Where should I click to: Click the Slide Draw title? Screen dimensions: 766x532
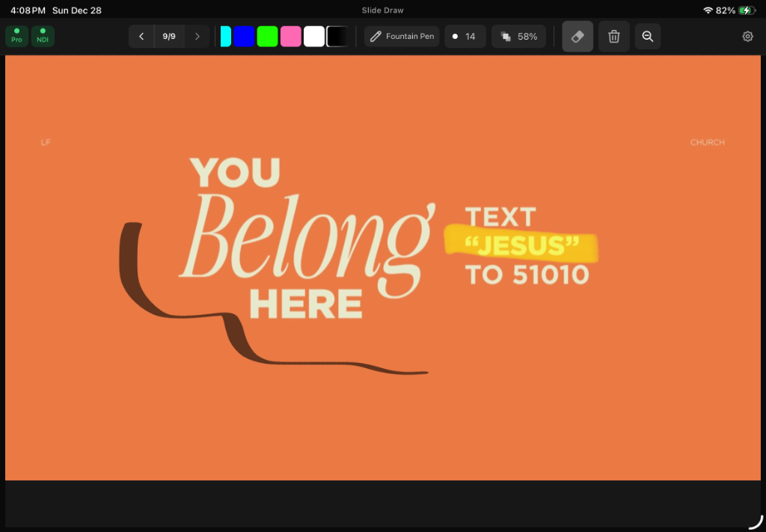tap(382, 10)
